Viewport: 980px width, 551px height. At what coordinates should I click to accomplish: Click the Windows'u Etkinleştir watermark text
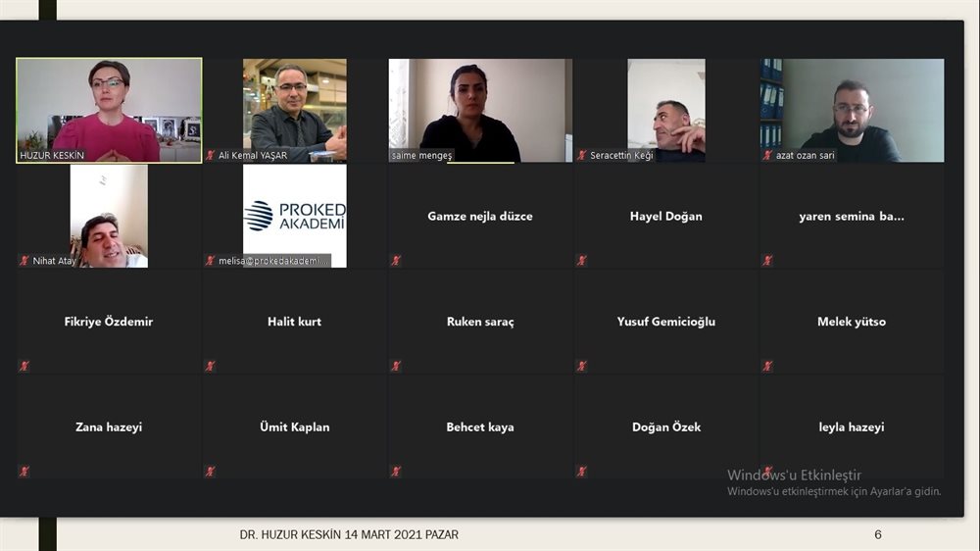[x=794, y=475]
